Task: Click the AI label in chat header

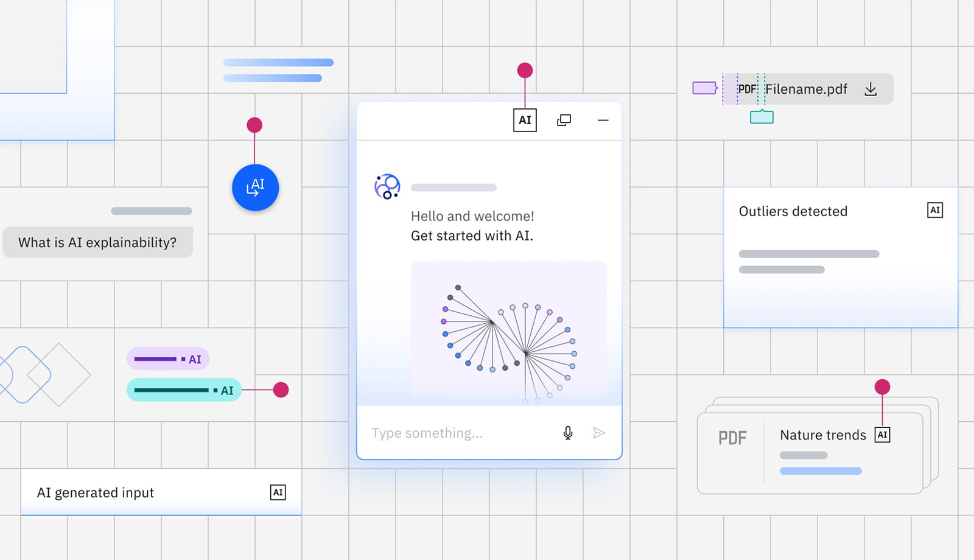Action: tap(525, 121)
